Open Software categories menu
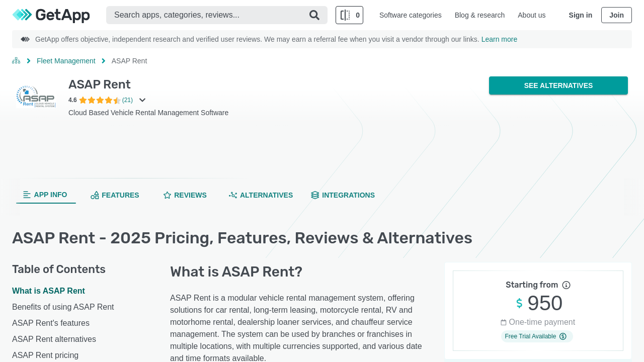 tap(411, 15)
